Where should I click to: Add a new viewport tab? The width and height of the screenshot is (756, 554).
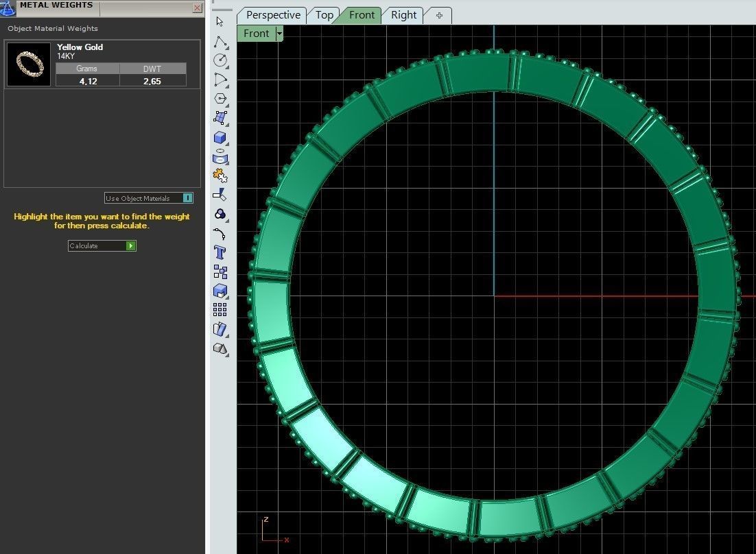point(439,15)
